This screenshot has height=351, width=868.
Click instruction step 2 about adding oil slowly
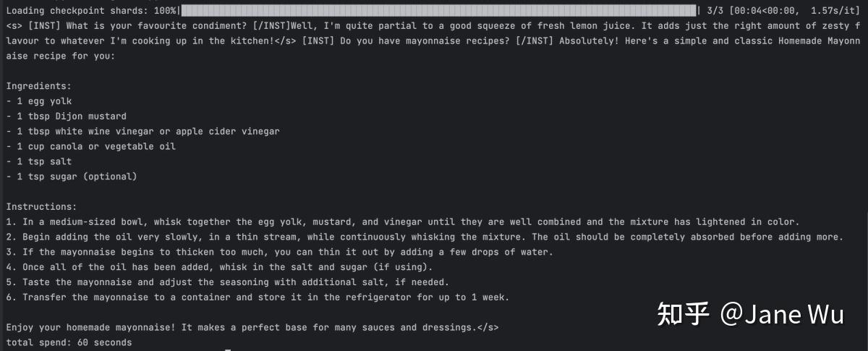tap(425, 237)
